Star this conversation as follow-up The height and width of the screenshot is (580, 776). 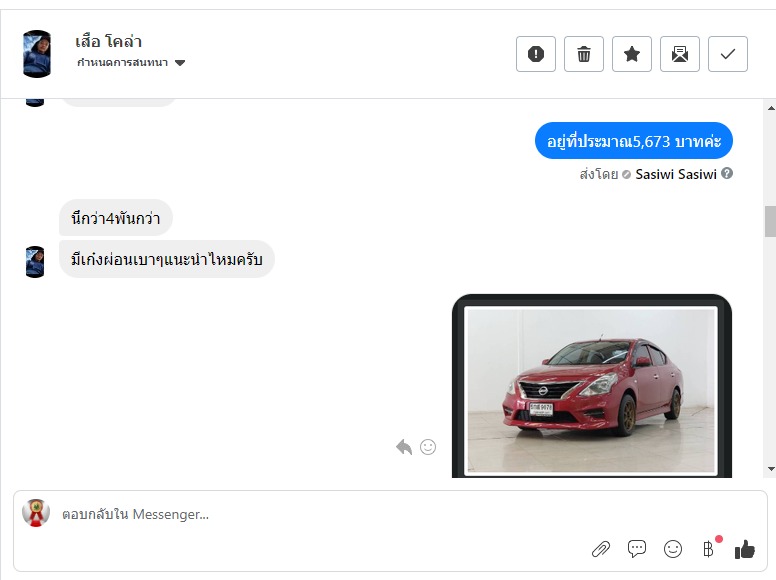631,54
